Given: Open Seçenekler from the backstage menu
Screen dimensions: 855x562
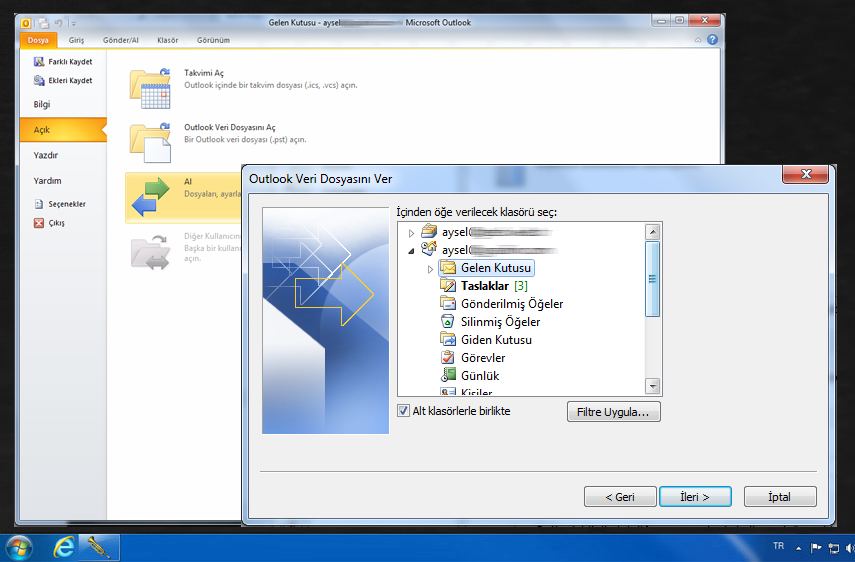Looking at the screenshot, I should tap(60, 204).
